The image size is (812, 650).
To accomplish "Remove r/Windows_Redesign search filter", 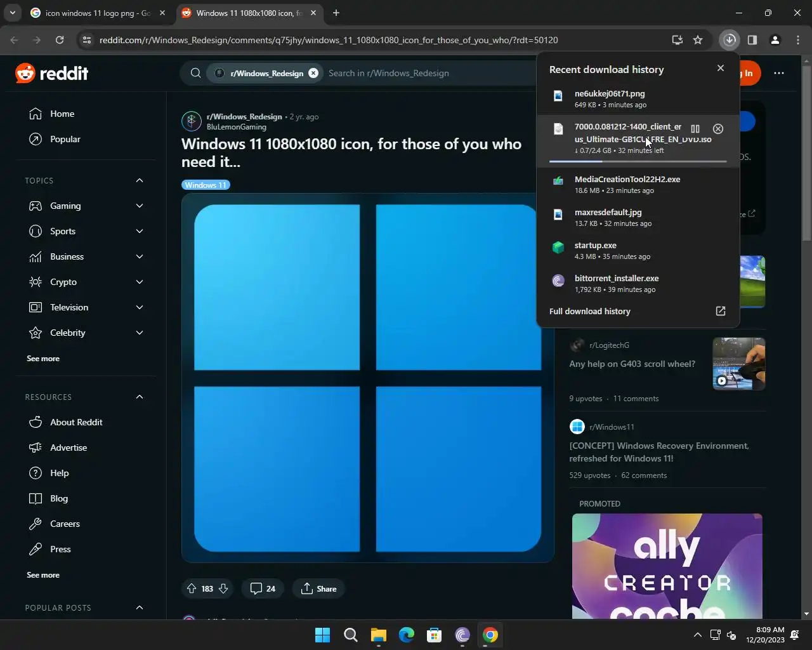I will (x=313, y=73).
